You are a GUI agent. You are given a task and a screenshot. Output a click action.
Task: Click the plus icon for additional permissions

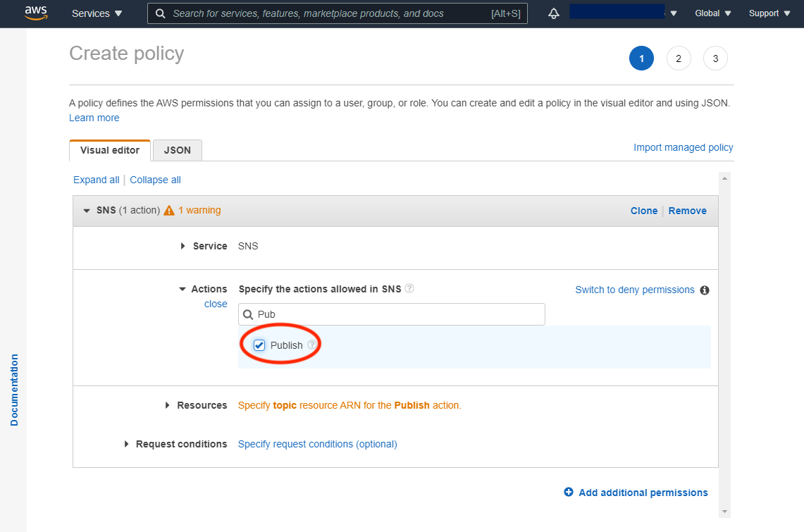click(568, 492)
